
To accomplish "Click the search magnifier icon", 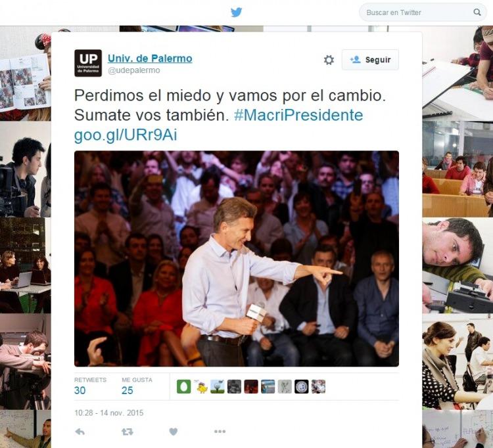I will [477, 12].
